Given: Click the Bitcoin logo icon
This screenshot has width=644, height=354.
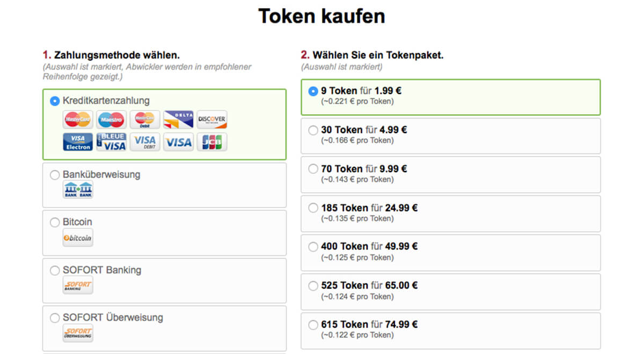Looking at the screenshot, I should coord(78,238).
